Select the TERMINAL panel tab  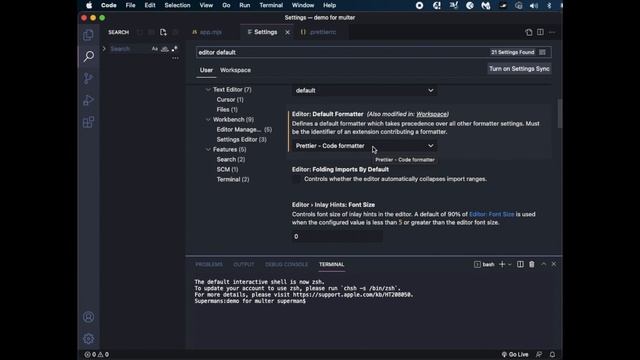tap(331, 264)
